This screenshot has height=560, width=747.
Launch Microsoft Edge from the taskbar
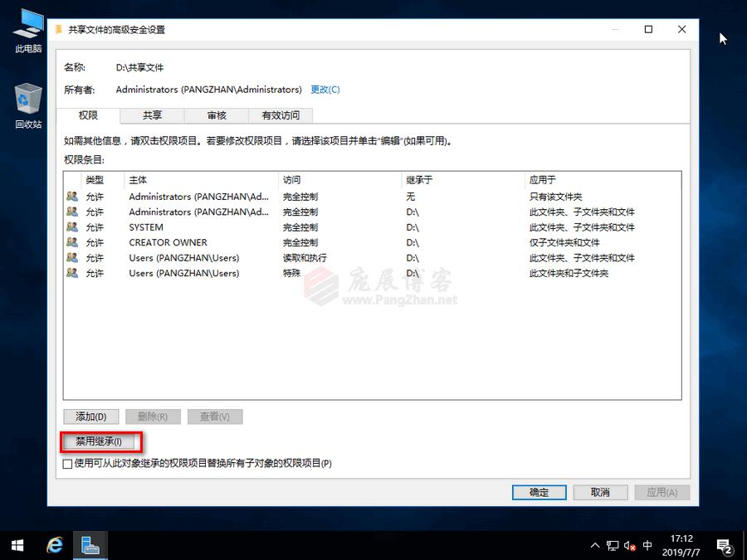pyautogui.click(x=54, y=545)
